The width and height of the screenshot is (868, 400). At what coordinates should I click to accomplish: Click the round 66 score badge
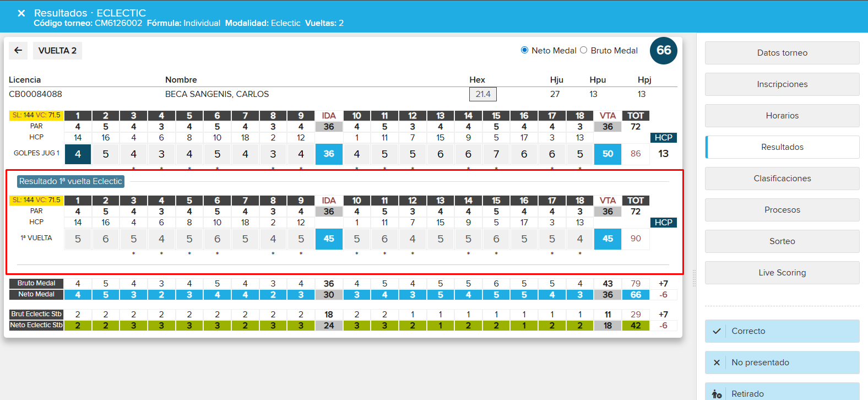click(664, 51)
